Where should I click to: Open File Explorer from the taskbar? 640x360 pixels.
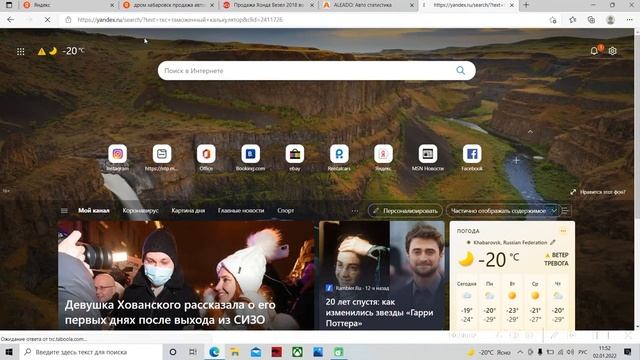coord(235,352)
